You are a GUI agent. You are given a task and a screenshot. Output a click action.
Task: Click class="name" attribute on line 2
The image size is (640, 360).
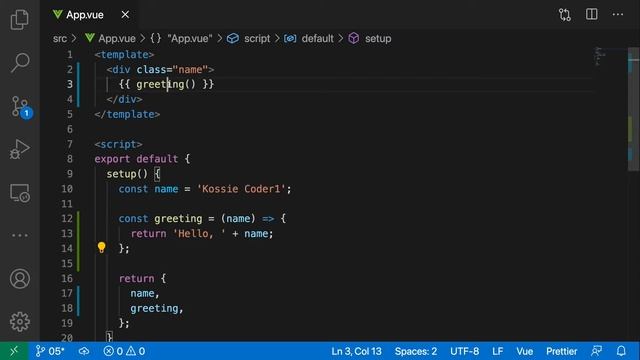tap(172, 70)
